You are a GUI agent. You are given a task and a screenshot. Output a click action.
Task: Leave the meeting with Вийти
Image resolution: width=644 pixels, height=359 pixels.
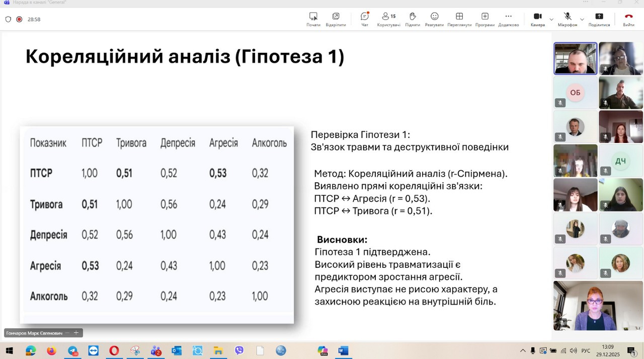tap(628, 19)
